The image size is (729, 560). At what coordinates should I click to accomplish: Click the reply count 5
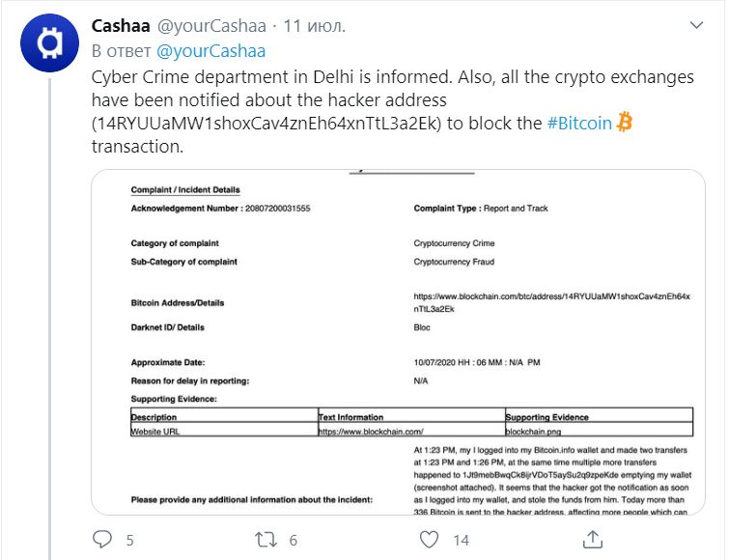(x=129, y=540)
